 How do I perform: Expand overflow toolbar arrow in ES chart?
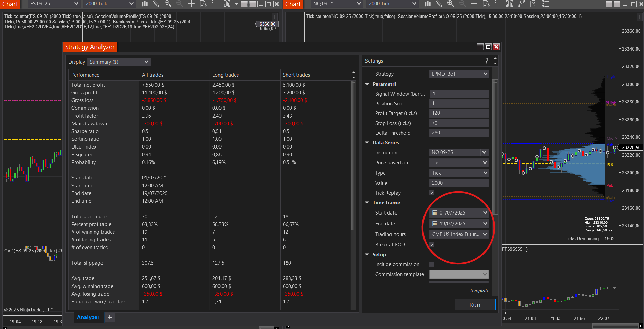tap(236, 4)
